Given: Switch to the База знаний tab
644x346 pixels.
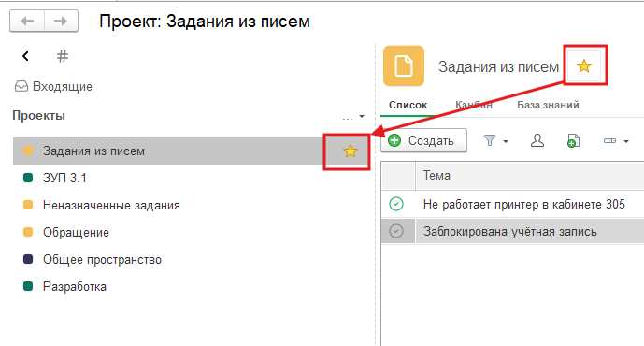Looking at the screenshot, I should click(548, 105).
